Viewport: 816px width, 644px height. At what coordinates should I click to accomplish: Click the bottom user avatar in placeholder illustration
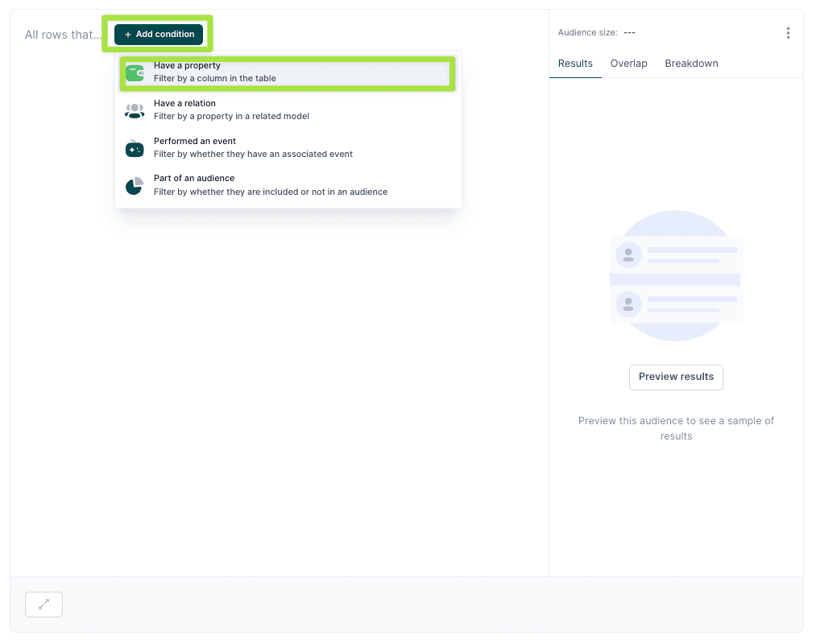[x=628, y=303]
